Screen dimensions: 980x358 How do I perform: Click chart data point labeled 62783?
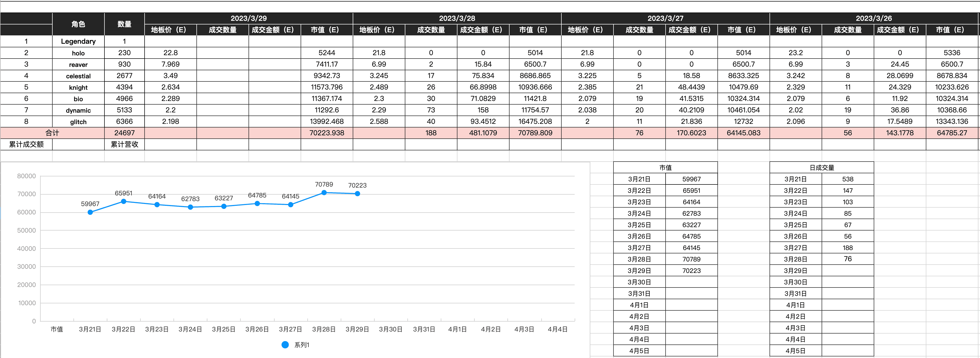tap(191, 207)
